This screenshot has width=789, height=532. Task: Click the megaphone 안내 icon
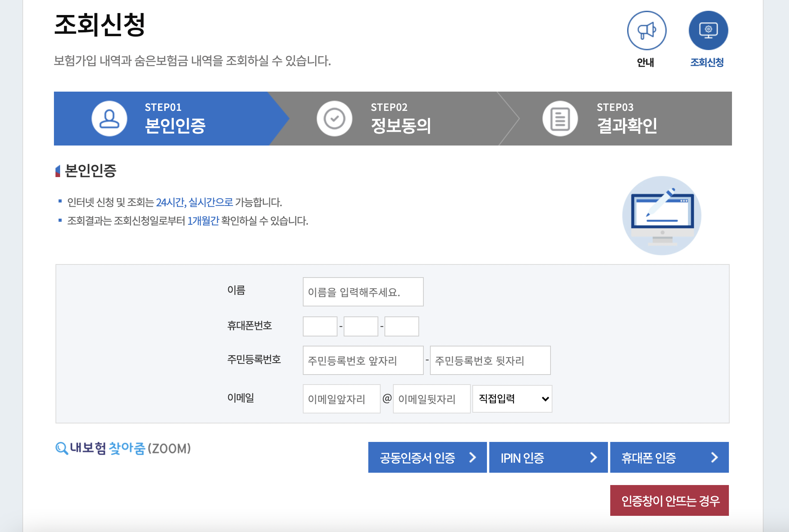[646, 31]
